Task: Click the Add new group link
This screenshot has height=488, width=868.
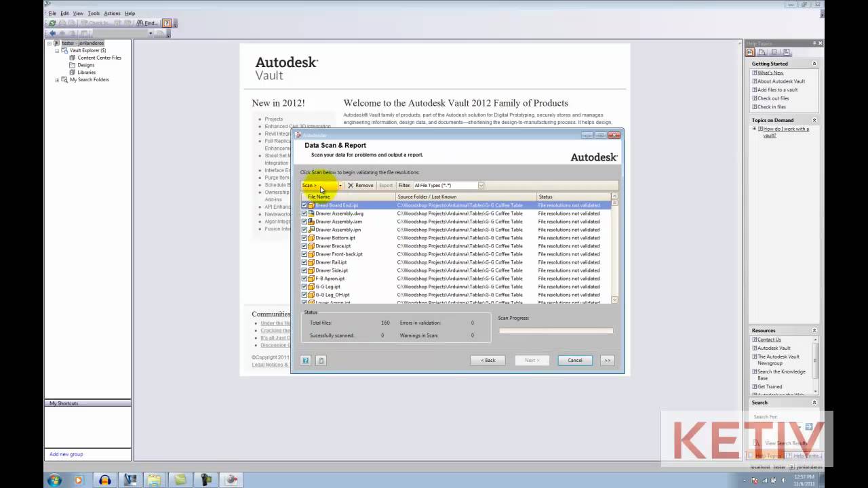Action: (66, 454)
